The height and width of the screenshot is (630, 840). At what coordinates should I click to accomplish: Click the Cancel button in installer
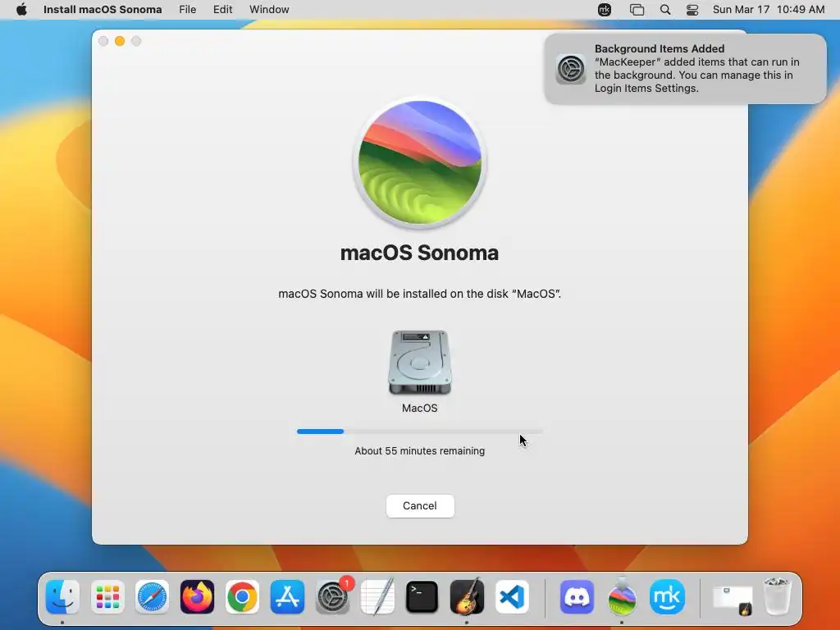(420, 505)
